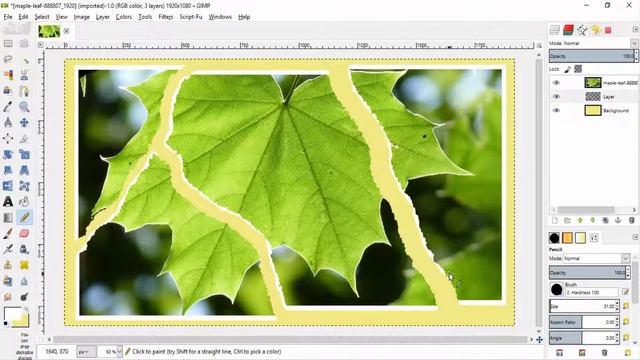This screenshot has height=360, width=640.
Task: Reset tool options to default values
Action: click(x=627, y=353)
